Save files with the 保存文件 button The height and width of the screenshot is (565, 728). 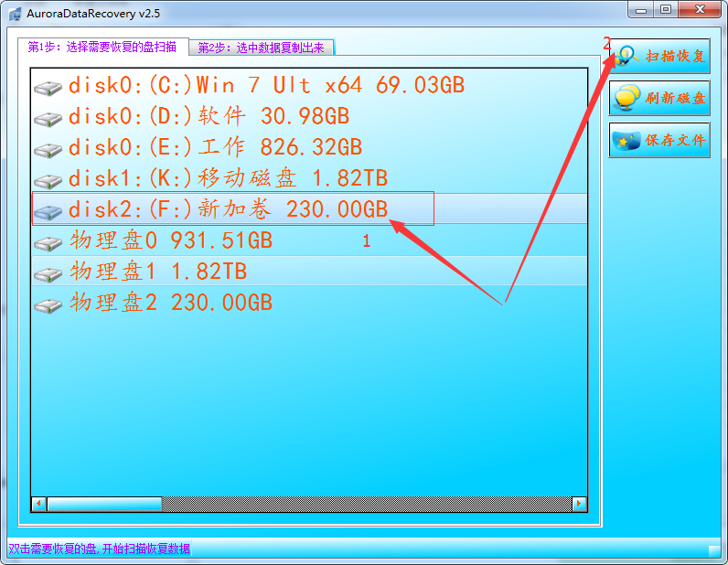[x=659, y=140]
